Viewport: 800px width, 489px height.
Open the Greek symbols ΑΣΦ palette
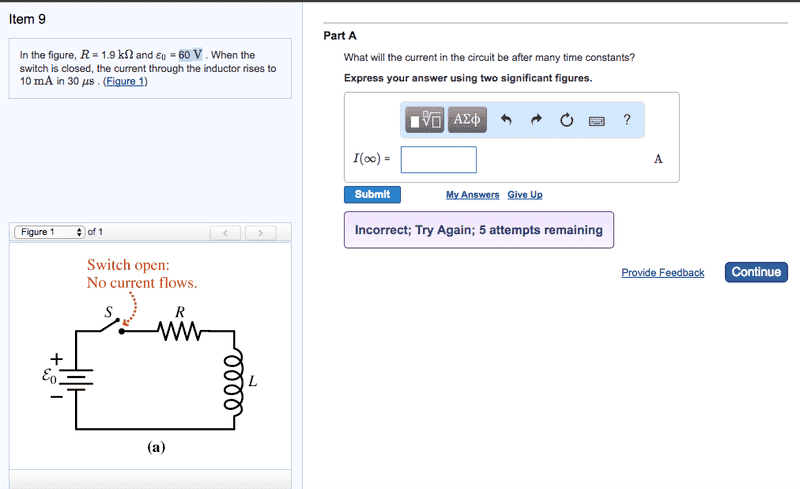click(467, 120)
